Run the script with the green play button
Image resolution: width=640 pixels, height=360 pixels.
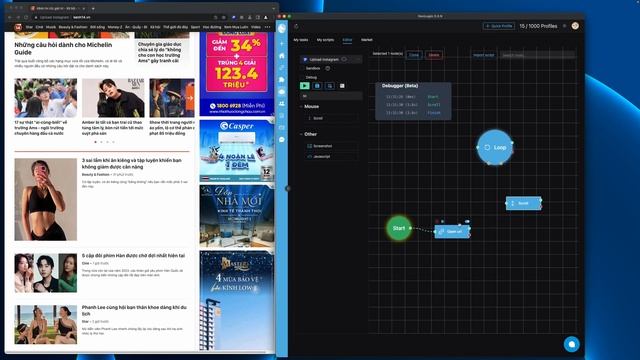click(x=304, y=86)
